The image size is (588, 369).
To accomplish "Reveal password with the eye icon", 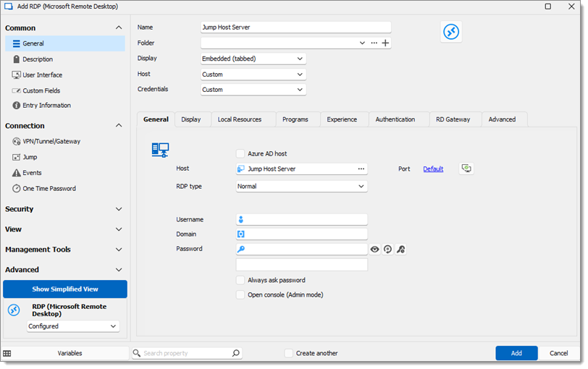I will point(374,249).
